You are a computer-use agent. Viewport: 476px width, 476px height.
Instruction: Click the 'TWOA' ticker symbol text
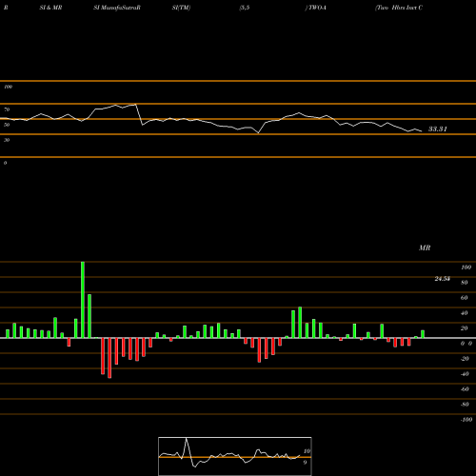pos(317,8)
